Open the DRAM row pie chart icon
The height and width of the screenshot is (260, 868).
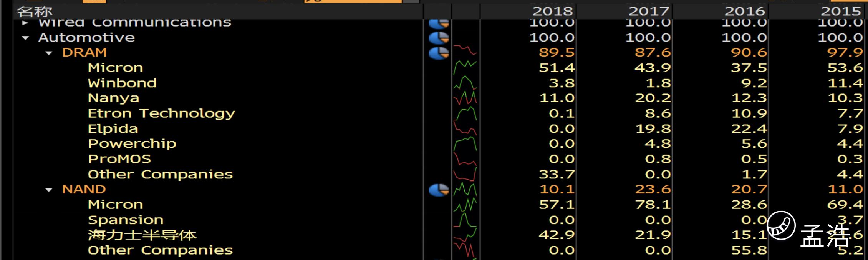coord(439,53)
